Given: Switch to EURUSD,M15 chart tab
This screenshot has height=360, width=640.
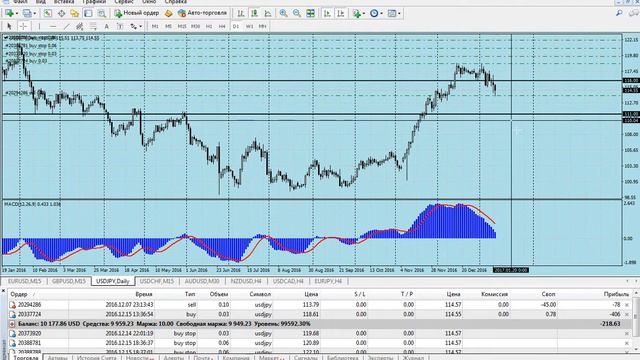Looking at the screenshot, I should tap(24, 281).
